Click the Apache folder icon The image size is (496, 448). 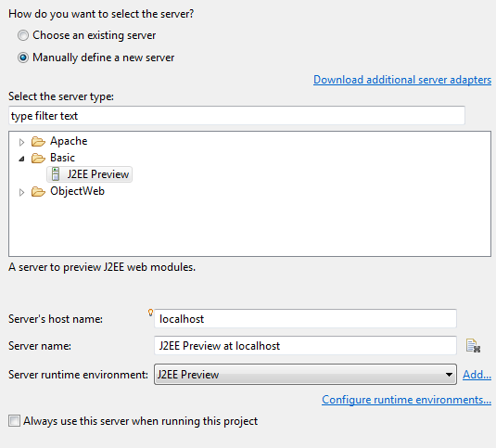point(38,141)
